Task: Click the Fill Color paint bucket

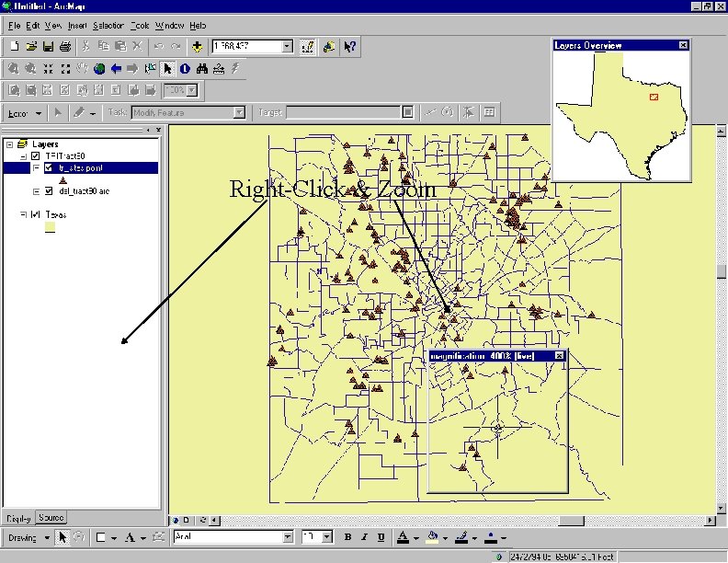Action: (433, 537)
